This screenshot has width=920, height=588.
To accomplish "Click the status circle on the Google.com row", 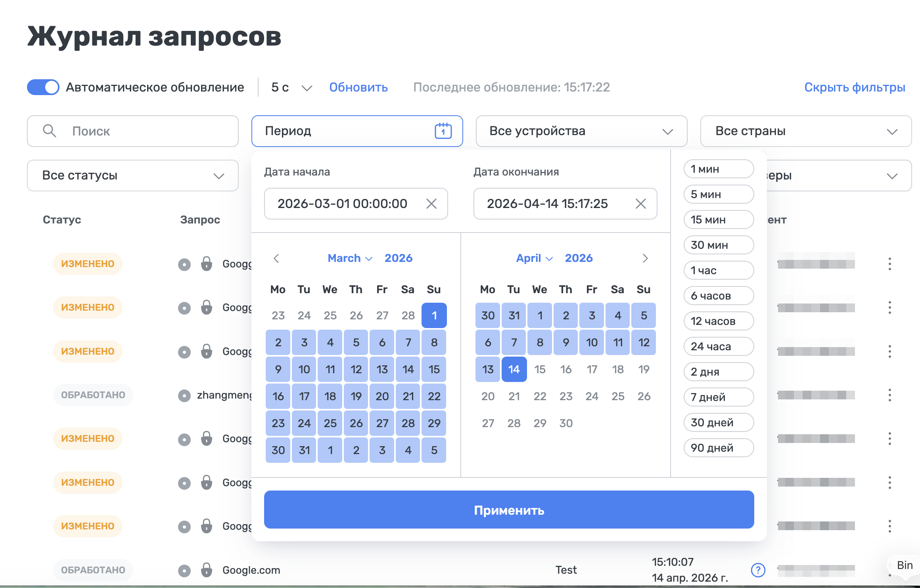I will [184, 571].
